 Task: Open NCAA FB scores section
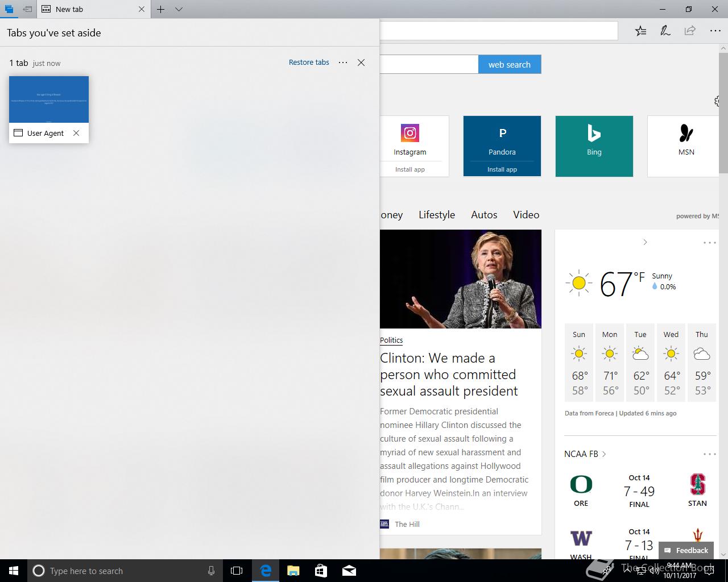(585, 454)
